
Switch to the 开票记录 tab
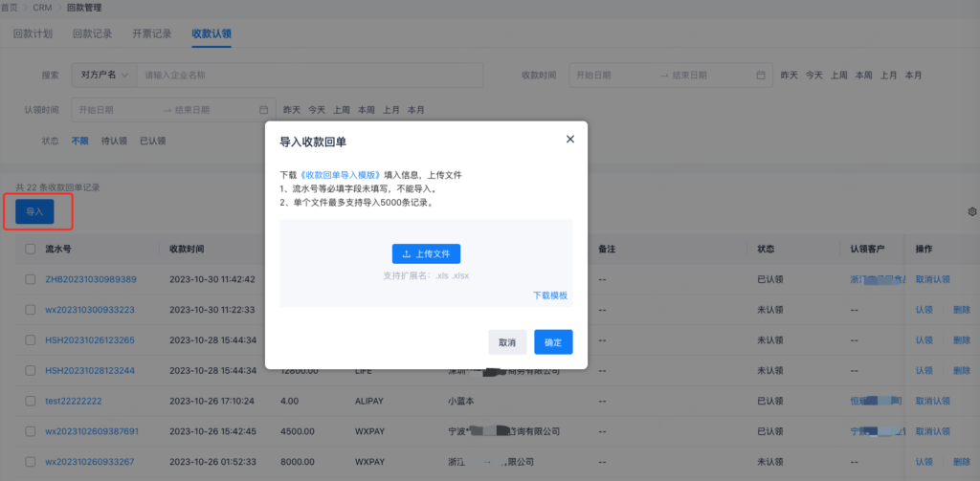pos(152,33)
